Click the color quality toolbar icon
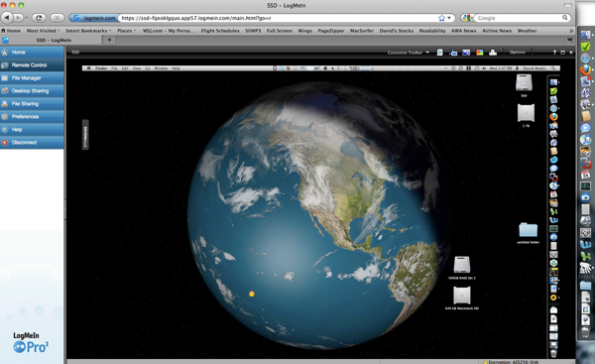The height and width of the screenshot is (364, 595). click(480, 53)
